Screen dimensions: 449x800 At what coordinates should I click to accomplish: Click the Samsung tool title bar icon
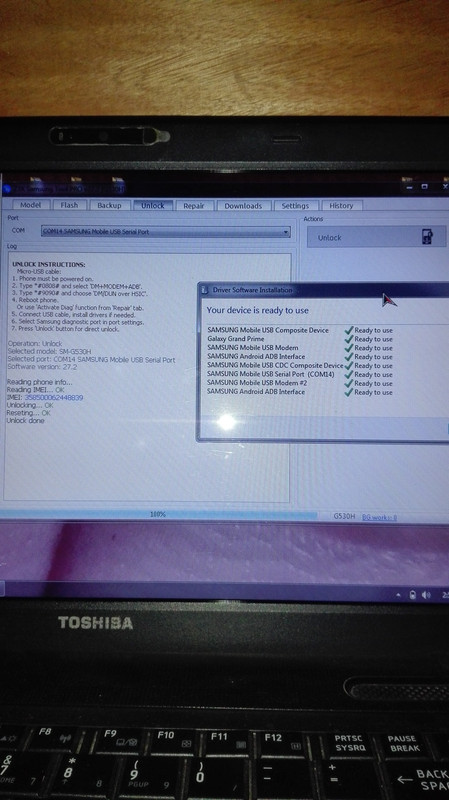coord(7,189)
